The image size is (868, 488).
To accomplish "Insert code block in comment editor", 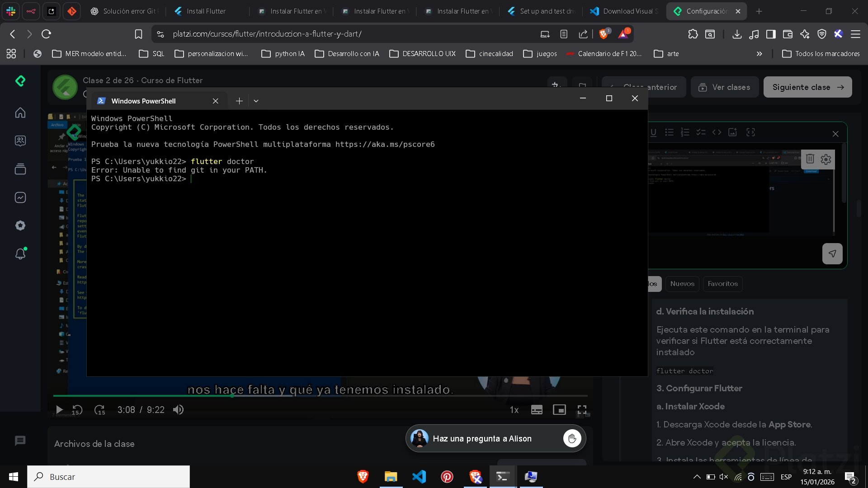I will pos(717,132).
